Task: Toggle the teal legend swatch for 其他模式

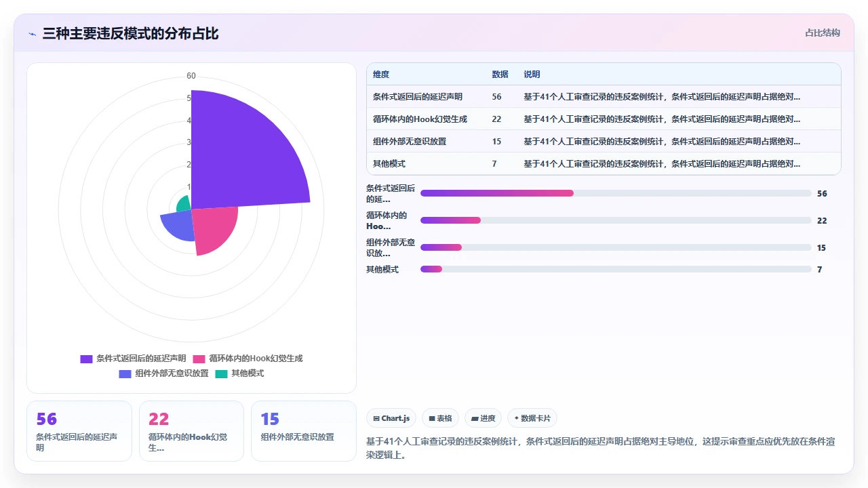Action: pyautogui.click(x=222, y=373)
